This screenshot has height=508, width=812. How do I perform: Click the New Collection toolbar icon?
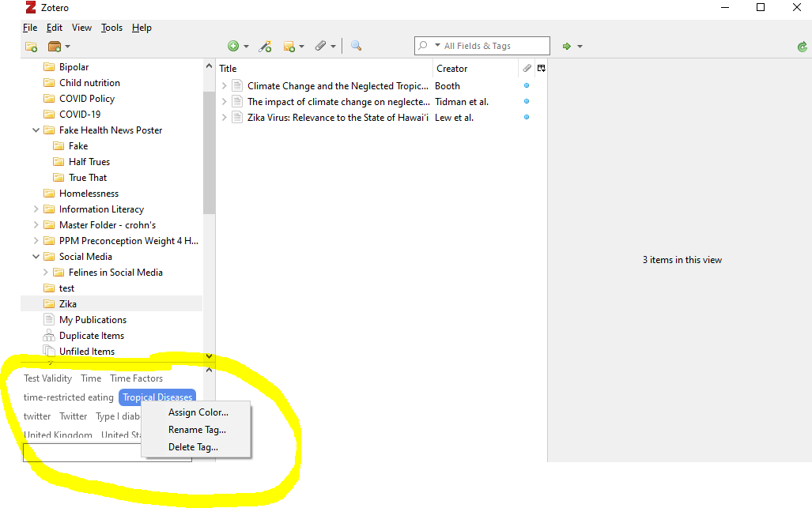coord(31,47)
